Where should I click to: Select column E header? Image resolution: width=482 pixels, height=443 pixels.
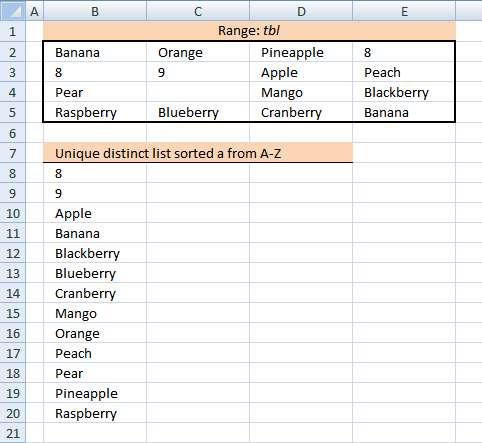(x=404, y=11)
